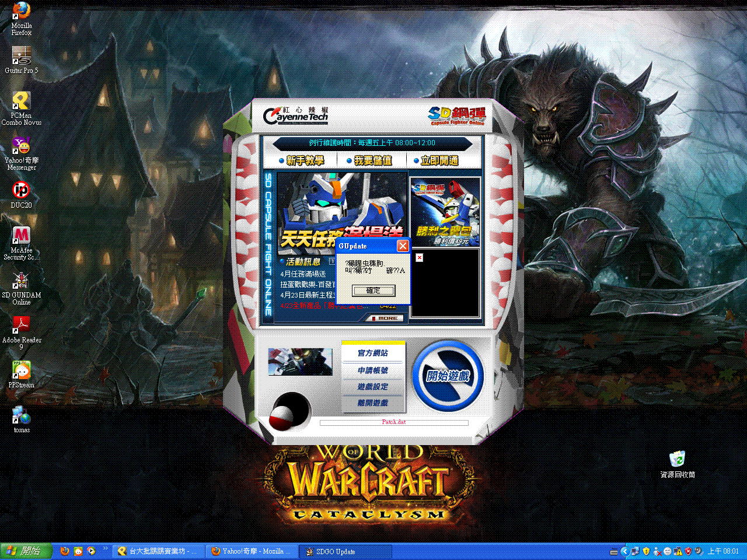747x560 pixels.
Task: Click the 天天任務 Gundam banner image
Action: pyautogui.click(x=341, y=213)
